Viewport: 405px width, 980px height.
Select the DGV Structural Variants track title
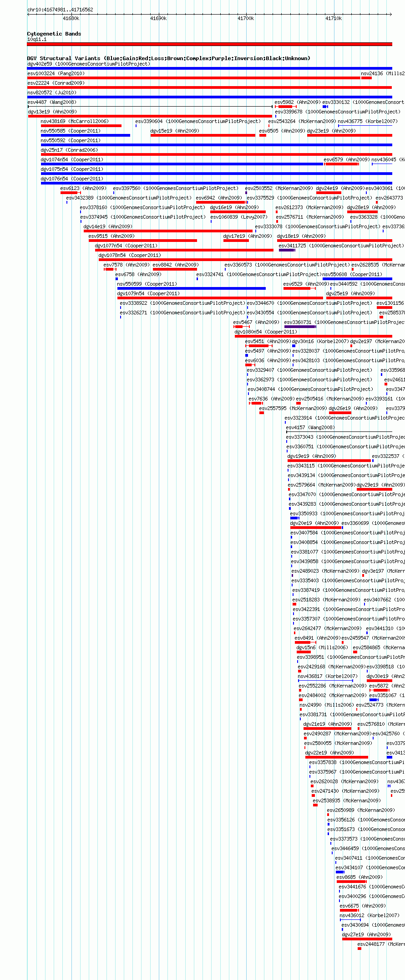[x=168, y=58]
